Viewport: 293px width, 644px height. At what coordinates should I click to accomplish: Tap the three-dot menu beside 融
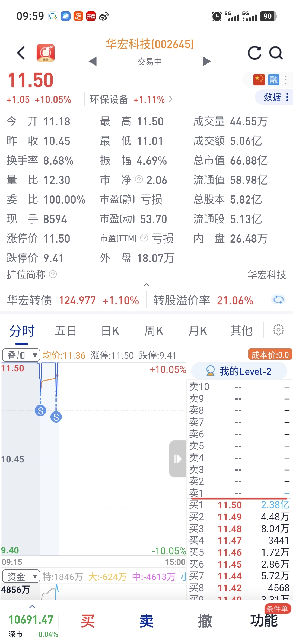(286, 80)
